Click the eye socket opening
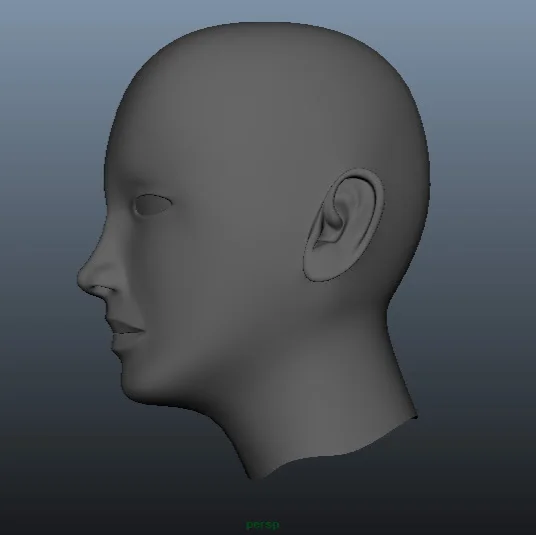Image resolution: width=536 pixels, height=535 pixels. click(152, 204)
